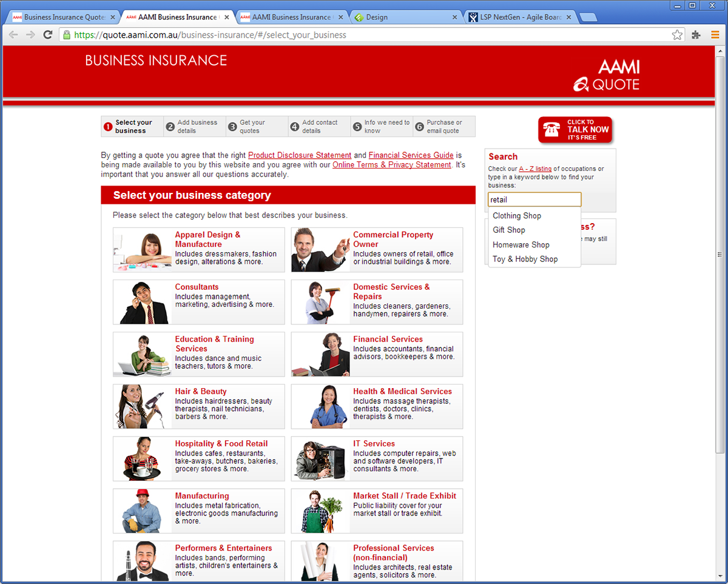This screenshot has width=728, height=584.
Task: Reload the page with refresh icon
Action: coord(48,35)
